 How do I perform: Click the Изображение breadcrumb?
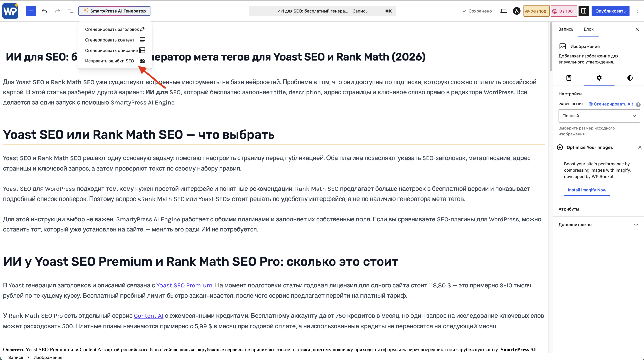point(48,357)
